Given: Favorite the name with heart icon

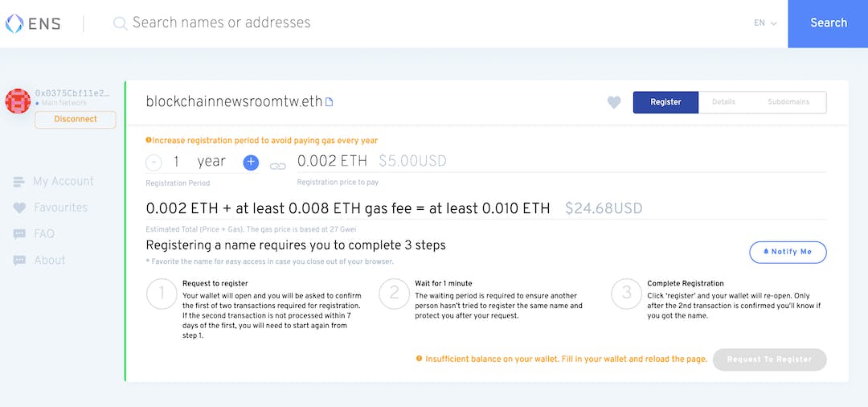Looking at the screenshot, I should [614, 102].
